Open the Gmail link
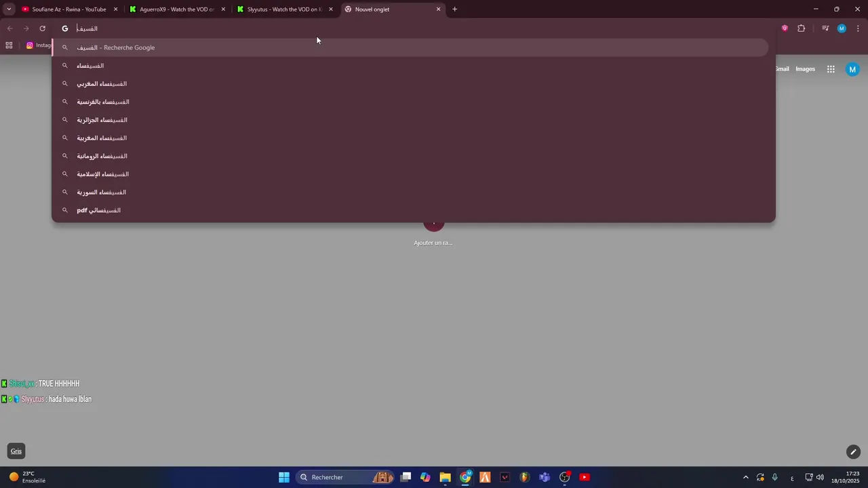 (783, 69)
